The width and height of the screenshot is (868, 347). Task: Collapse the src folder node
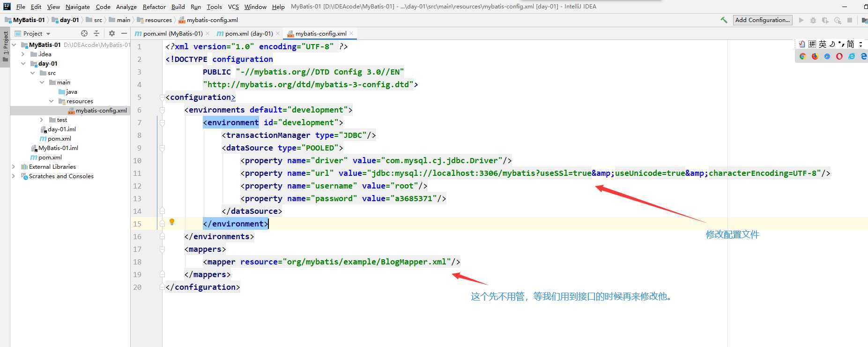coord(32,73)
